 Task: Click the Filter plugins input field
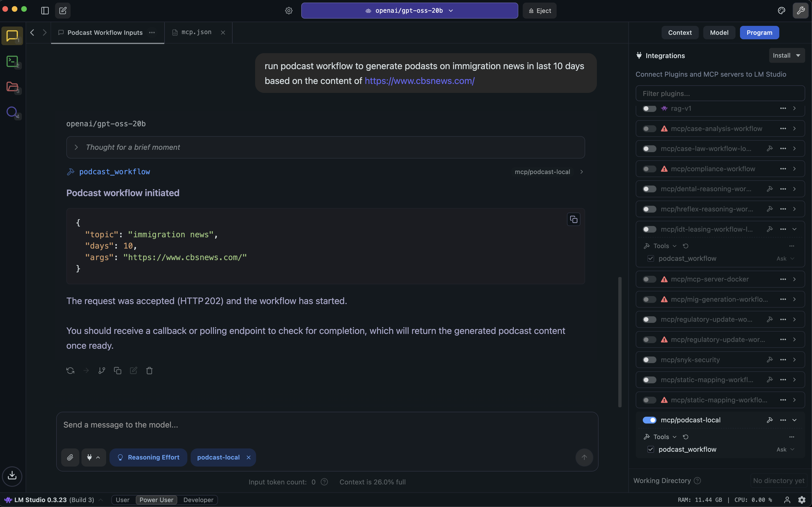pos(720,94)
